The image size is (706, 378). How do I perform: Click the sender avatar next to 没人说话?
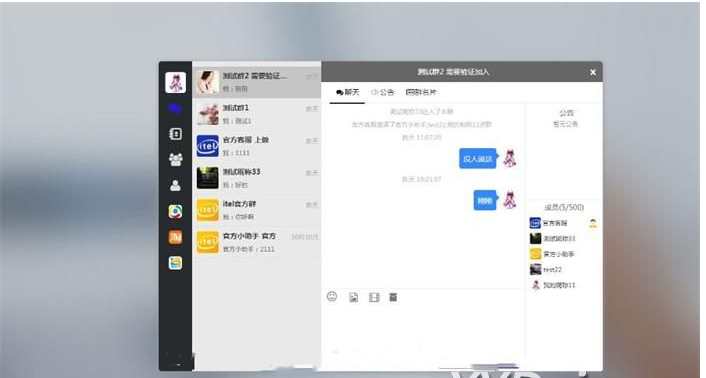(510, 158)
